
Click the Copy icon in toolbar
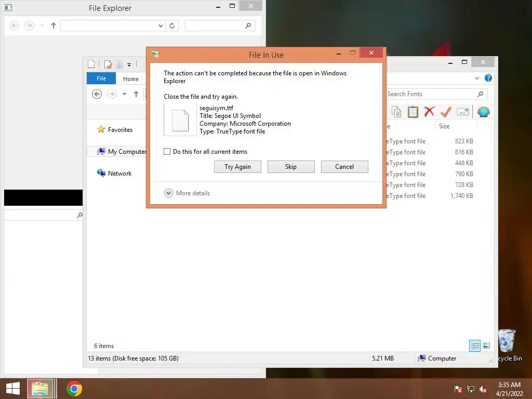(x=396, y=112)
